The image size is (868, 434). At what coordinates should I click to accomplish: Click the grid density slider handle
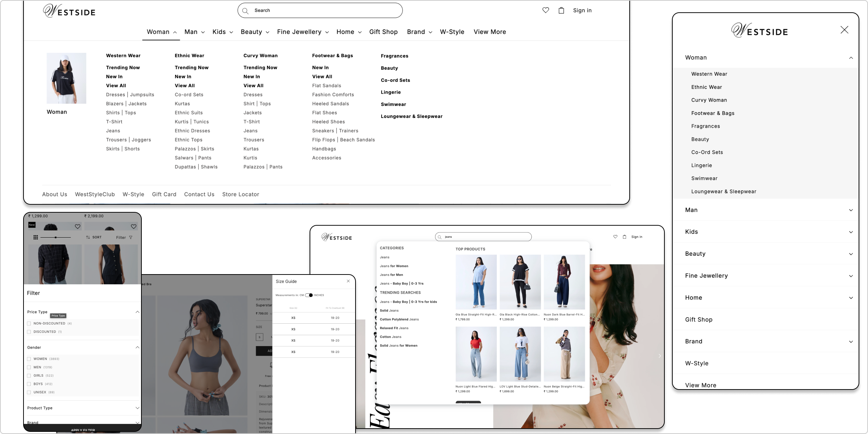55,237
